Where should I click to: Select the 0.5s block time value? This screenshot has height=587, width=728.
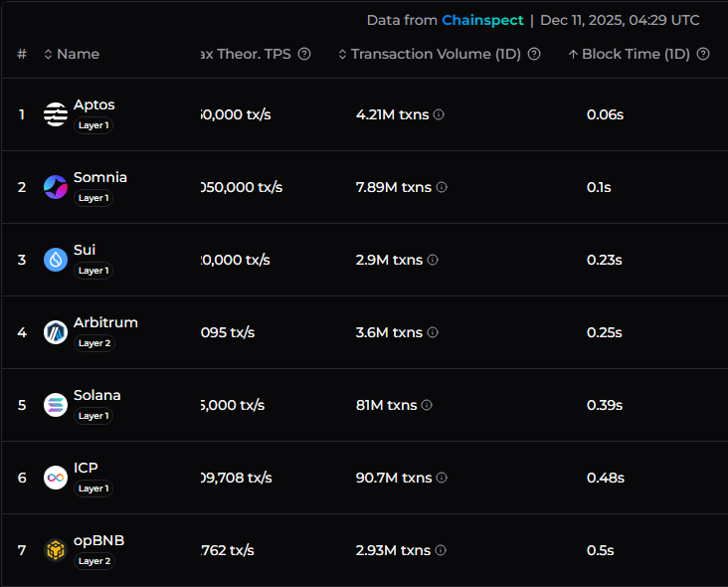point(601,550)
